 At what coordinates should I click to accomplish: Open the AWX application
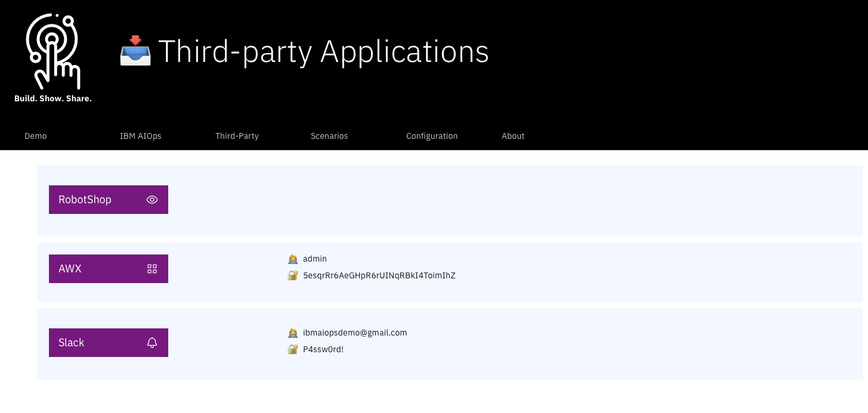click(x=109, y=269)
